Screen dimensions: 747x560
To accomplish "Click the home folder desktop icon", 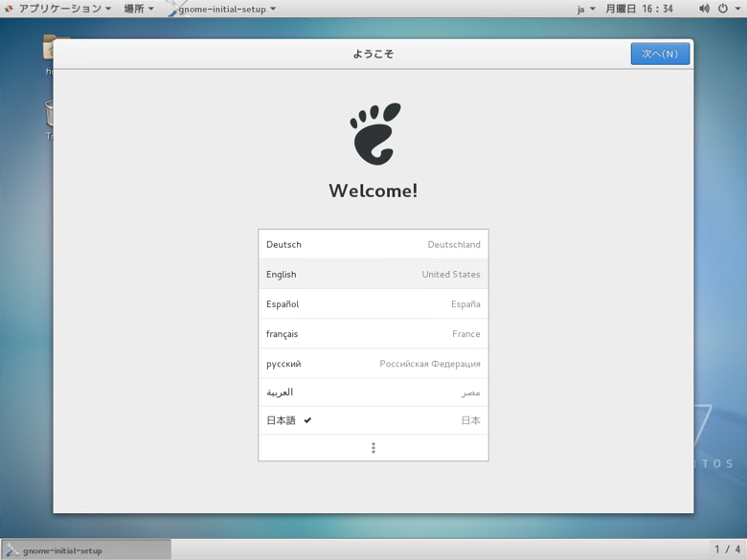I will [48, 54].
